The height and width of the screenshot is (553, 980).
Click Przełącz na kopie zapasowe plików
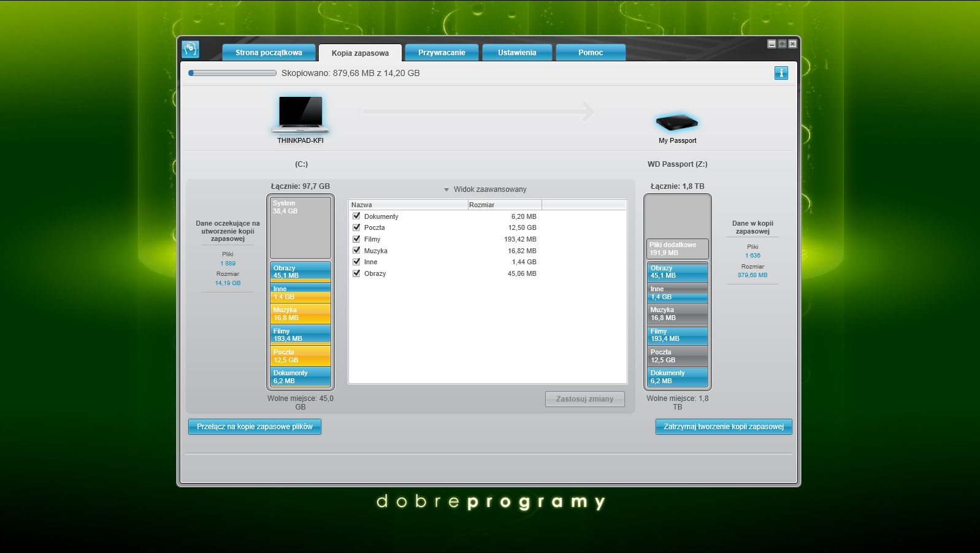pyautogui.click(x=255, y=427)
